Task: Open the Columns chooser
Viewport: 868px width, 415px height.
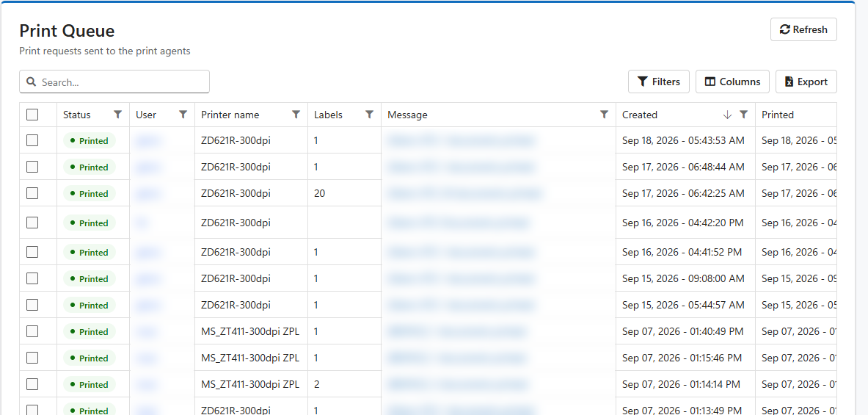Action: coord(732,82)
